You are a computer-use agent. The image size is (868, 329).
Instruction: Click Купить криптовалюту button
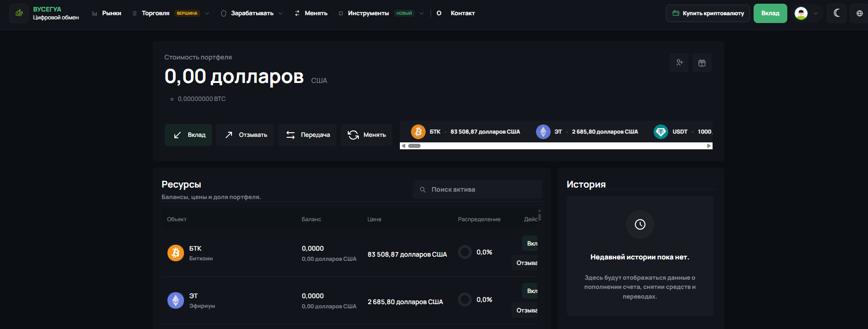point(708,13)
